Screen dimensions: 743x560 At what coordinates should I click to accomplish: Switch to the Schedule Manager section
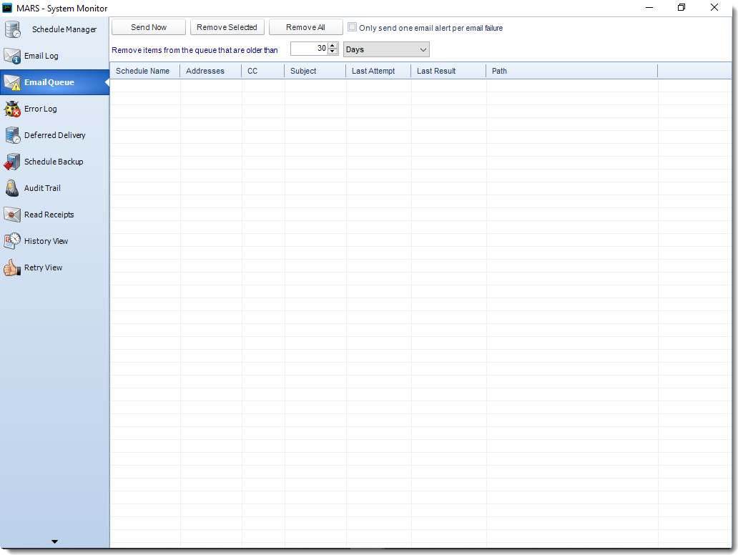64,29
